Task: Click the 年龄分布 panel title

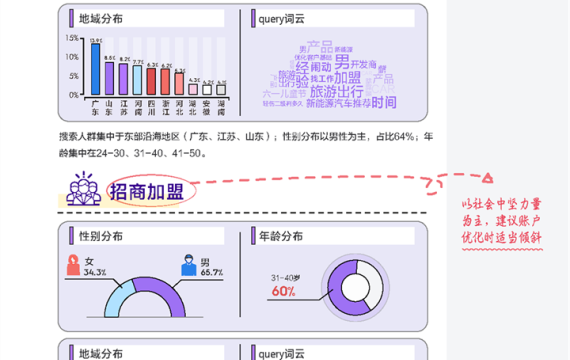Action: pyautogui.click(x=281, y=236)
